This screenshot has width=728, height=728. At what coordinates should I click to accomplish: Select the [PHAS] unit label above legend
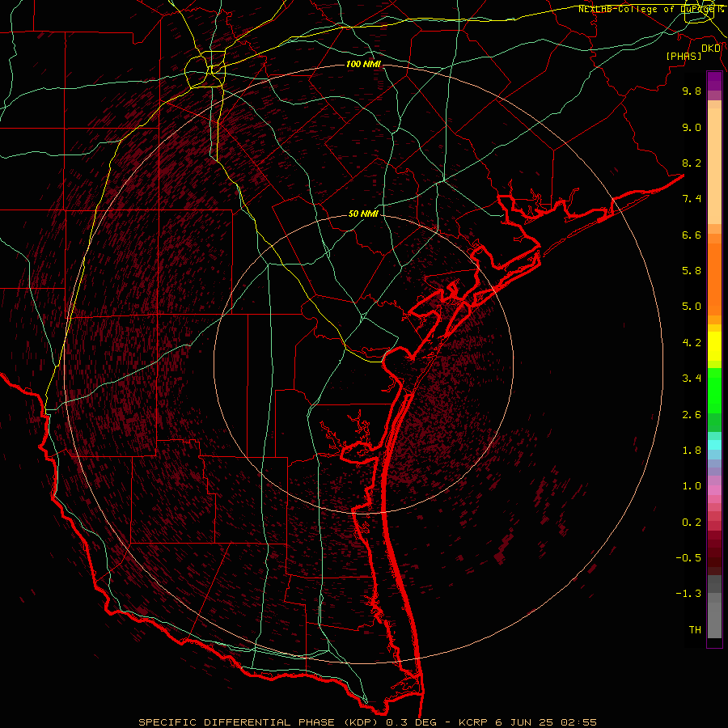pyautogui.click(x=684, y=56)
